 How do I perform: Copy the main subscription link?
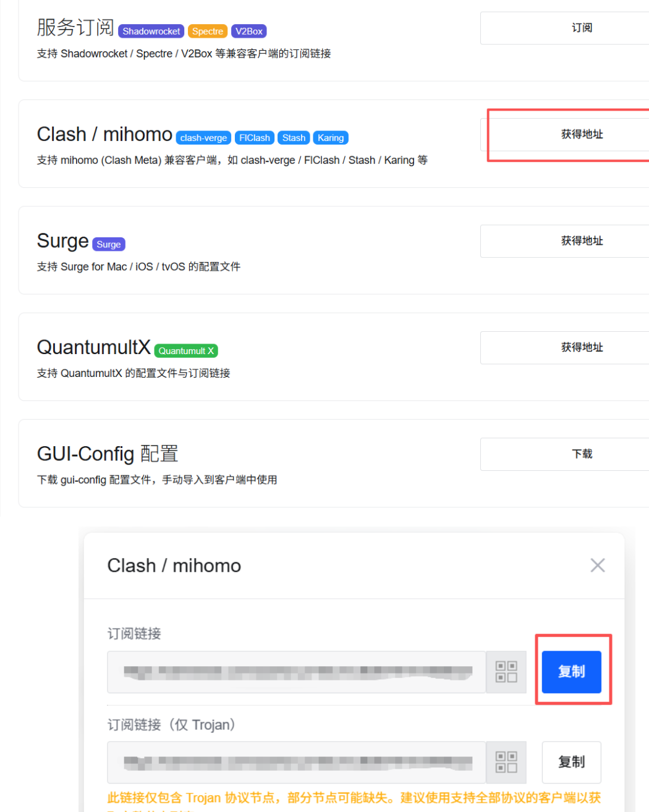click(x=571, y=672)
